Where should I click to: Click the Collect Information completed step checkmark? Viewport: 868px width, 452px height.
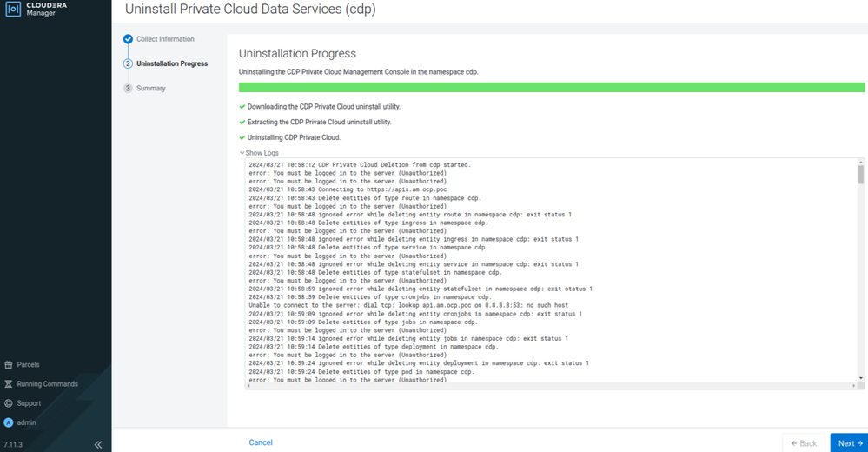(x=128, y=39)
